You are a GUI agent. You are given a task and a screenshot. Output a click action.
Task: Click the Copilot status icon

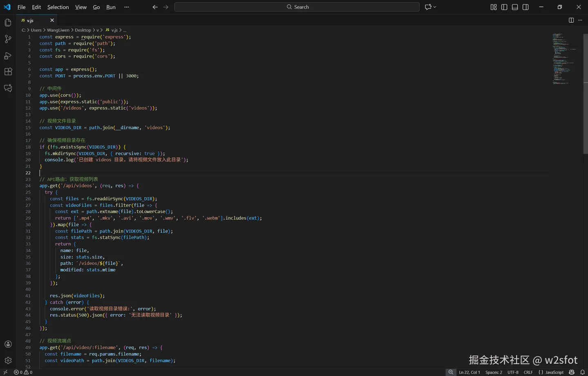(x=572, y=372)
